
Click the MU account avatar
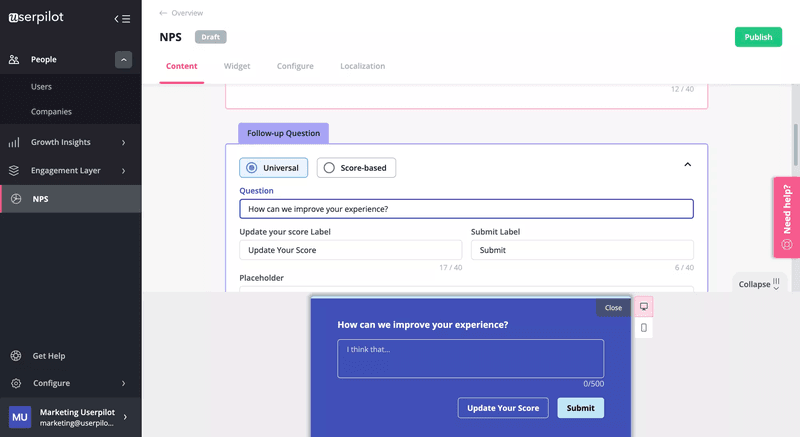(20, 417)
